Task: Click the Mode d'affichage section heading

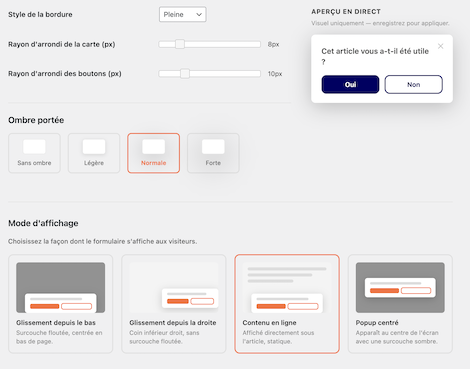Action: point(43,223)
